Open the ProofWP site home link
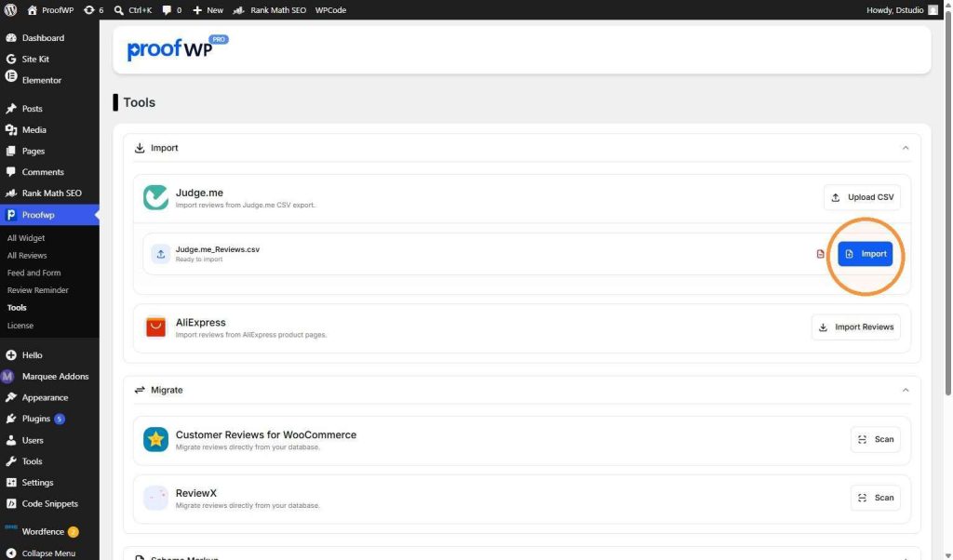The width and height of the screenshot is (953, 560). tap(50, 9)
